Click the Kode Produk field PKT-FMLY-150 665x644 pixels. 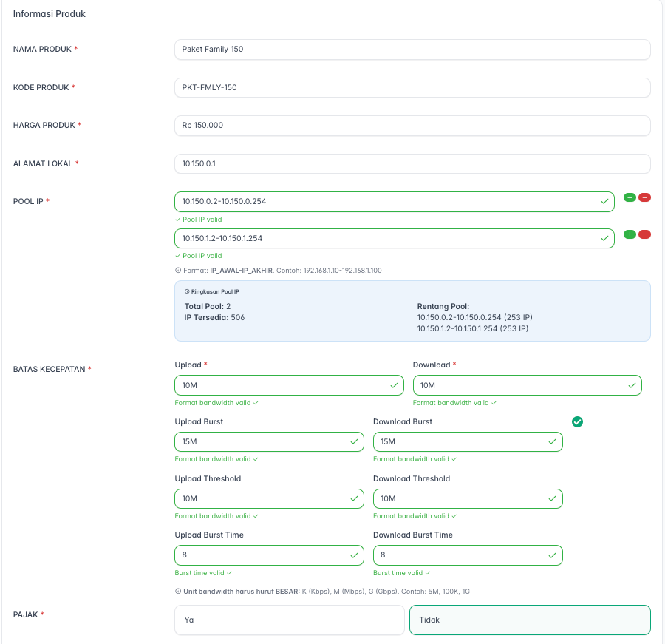(x=412, y=87)
